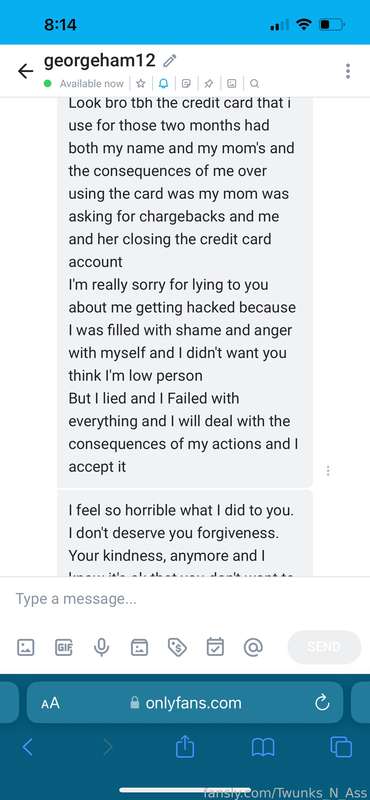Screen dimensions: 370x800
Task: Schedule the message with the calendar icon
Action: point(215,647)
